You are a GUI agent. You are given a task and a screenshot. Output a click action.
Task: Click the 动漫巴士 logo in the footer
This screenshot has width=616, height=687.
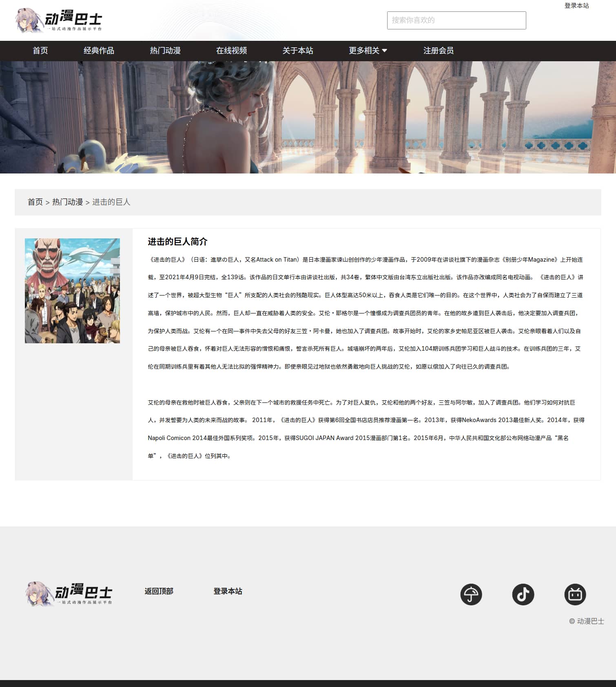[69, 594]
